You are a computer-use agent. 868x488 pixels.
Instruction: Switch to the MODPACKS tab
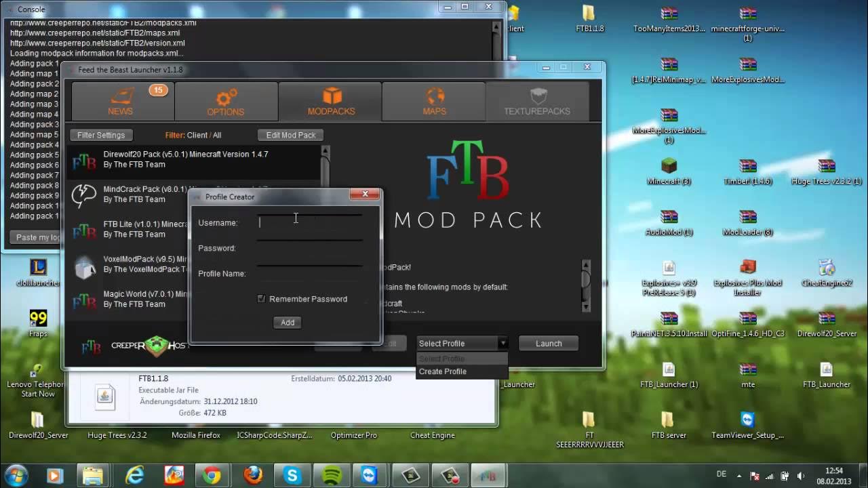click(x=331, y=102)
